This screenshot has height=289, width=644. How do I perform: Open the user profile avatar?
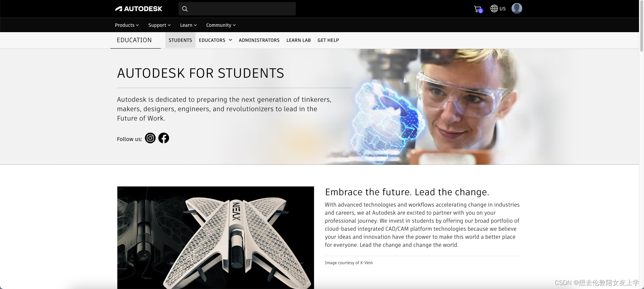tap(517, 8)
